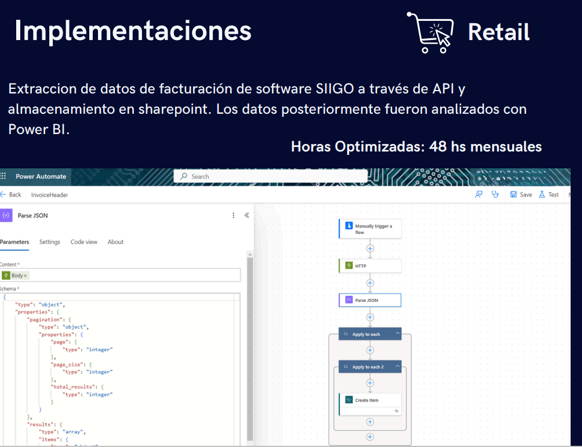582x447 pixels.
Task: Select the Create item action card
Action: click(x=370, y=404)
